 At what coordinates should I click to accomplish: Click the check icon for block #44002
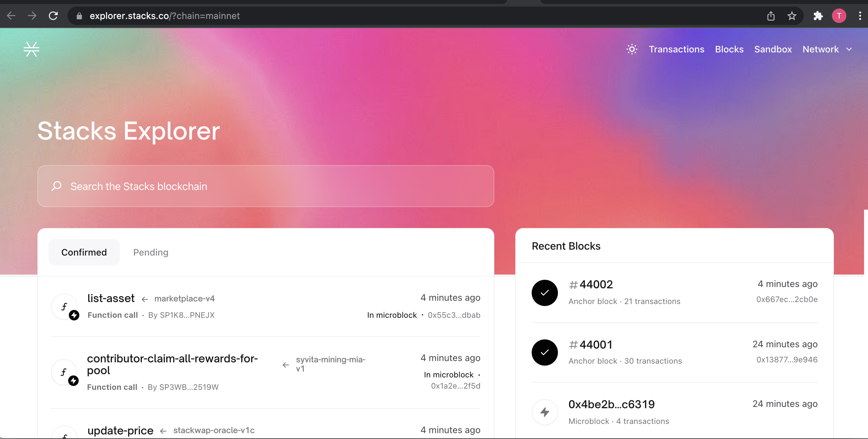544,293
